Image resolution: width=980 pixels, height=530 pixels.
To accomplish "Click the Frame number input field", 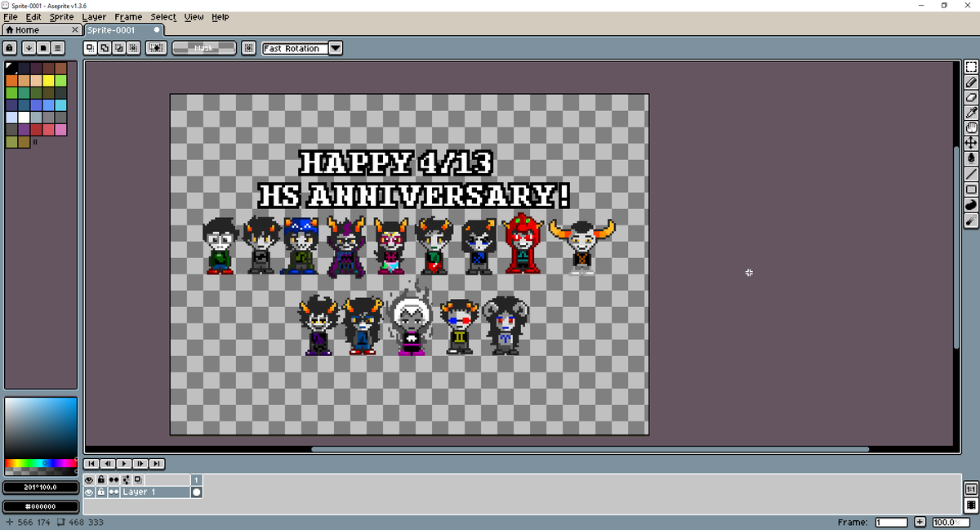I will 891,522.
